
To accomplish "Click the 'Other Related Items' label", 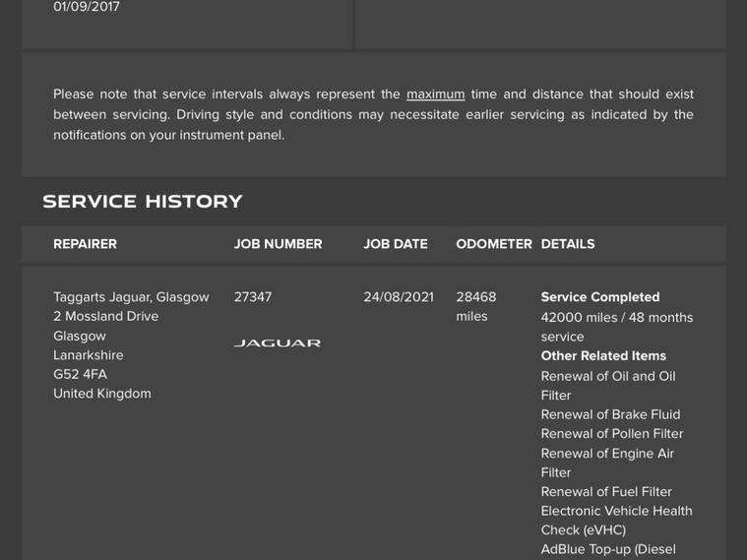I will click(x=602, y=356).
